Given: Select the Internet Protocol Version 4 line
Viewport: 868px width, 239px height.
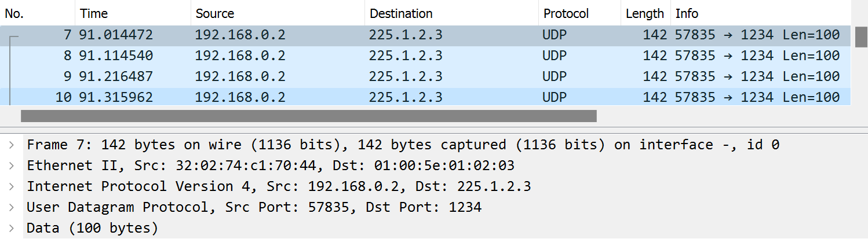Looking at the screenshot, I should (279, 186).
